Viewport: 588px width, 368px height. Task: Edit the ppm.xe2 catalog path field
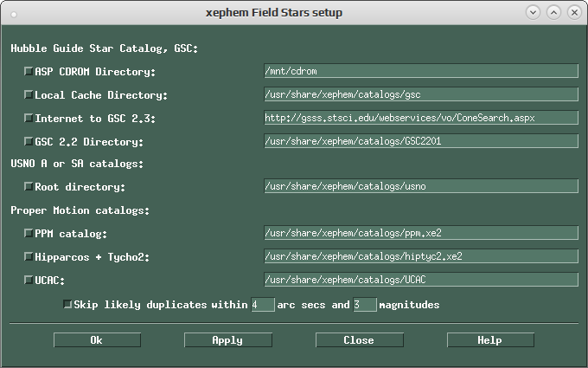coord(421,233)
